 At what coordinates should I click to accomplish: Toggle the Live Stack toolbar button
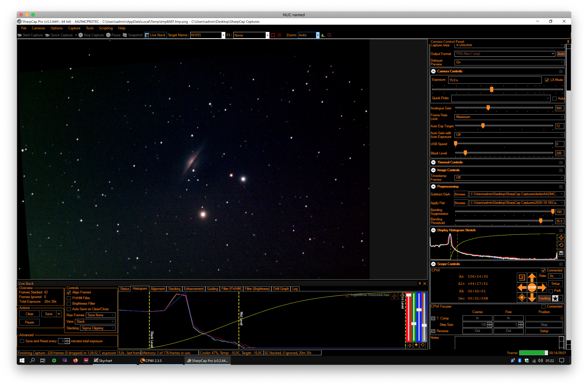[155, 35]
